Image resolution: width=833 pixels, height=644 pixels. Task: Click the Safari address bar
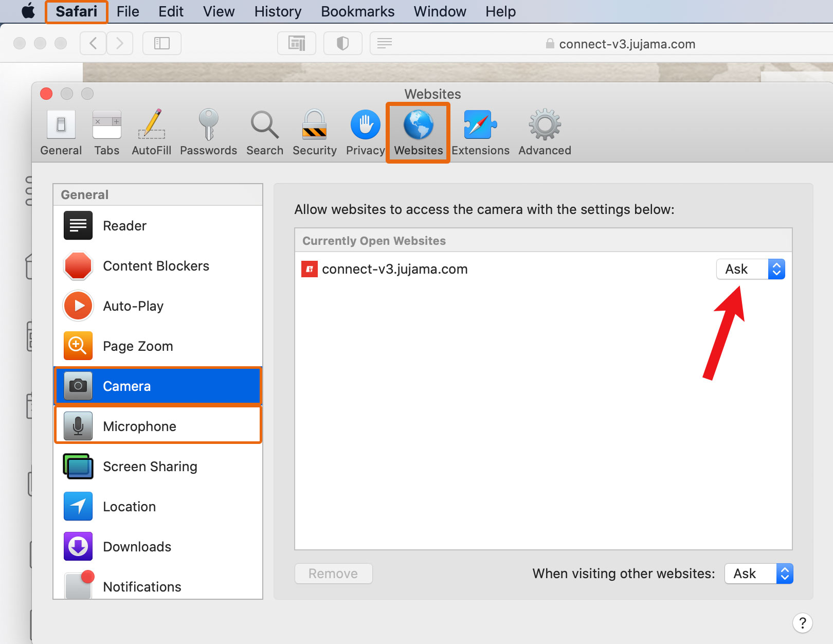[602, 44]
